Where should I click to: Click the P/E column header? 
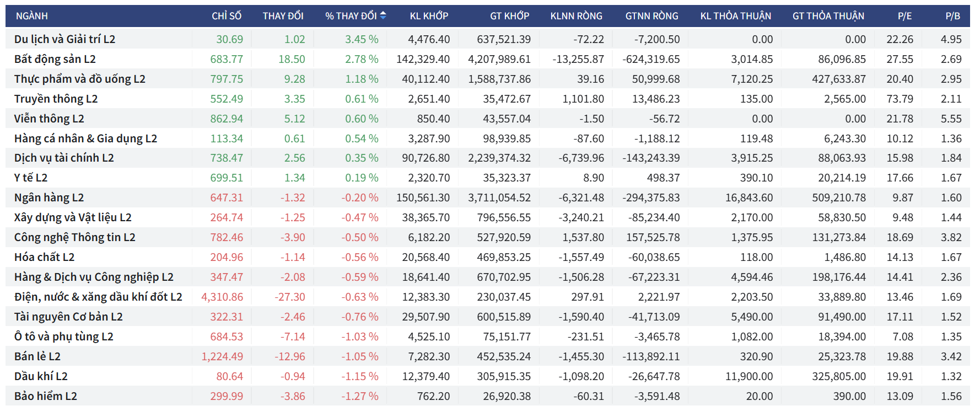click(904, 16)
